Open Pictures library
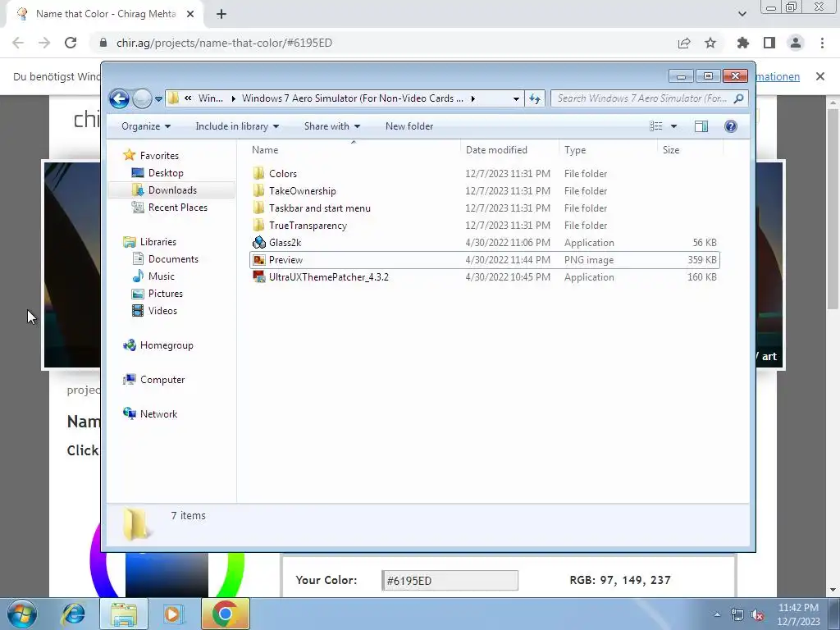 coord(166,294)
